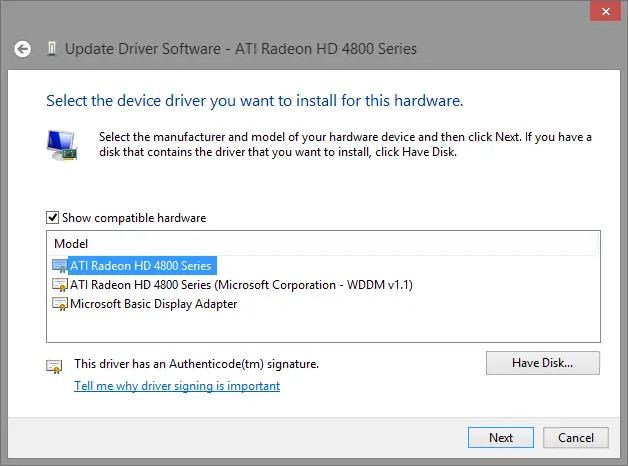The image size is (628, 466).
Task: Click the Model column header
Action: tap(71, 244)
